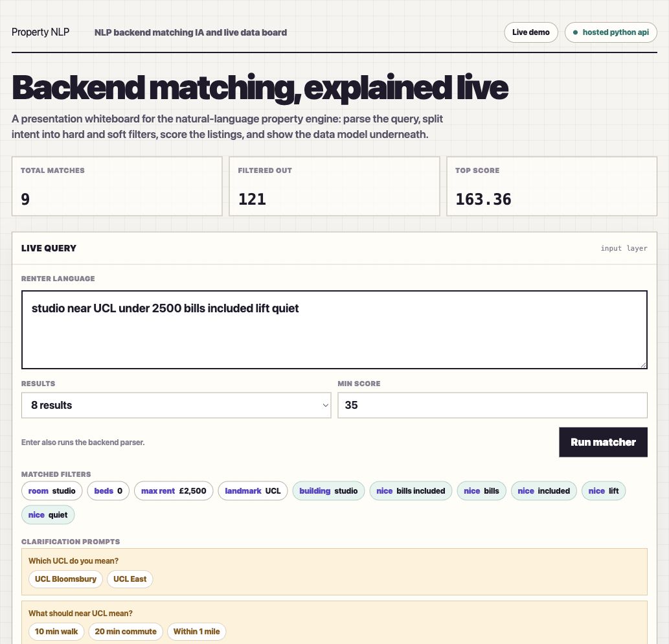Click the textarea resize handle corner
Screen dimensions: 669x644
point(643,365)
